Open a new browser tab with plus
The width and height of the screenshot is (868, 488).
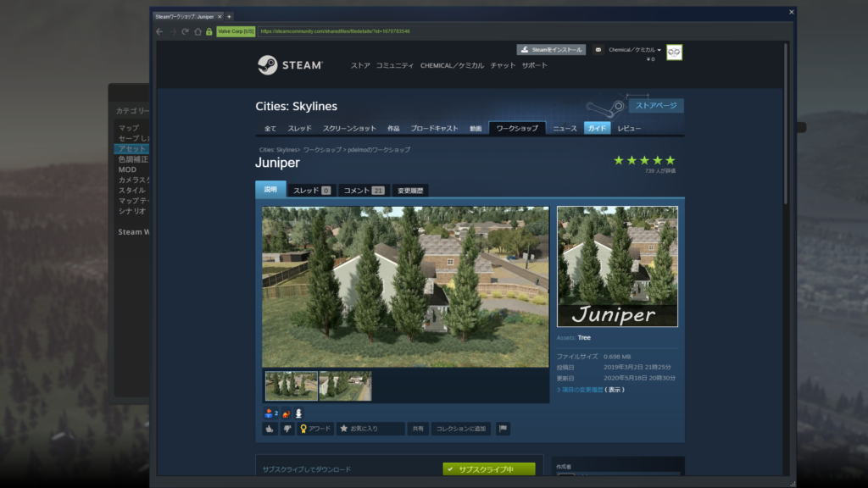pyautogui.click(x=229, y=16)
